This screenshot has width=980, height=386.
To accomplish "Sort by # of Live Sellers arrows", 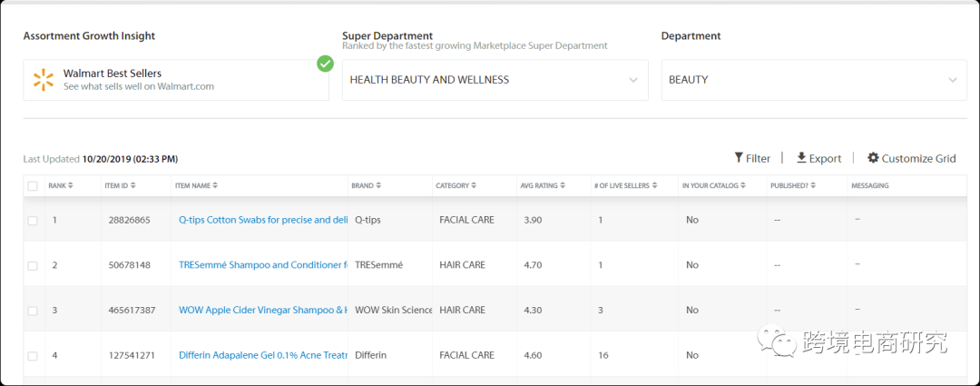I will (654, 186).
